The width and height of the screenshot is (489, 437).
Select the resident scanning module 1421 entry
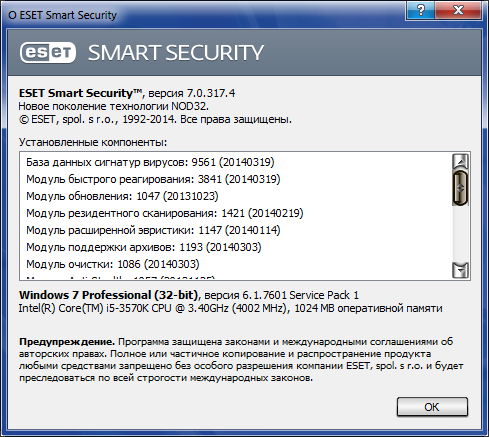tap(165, 213)
